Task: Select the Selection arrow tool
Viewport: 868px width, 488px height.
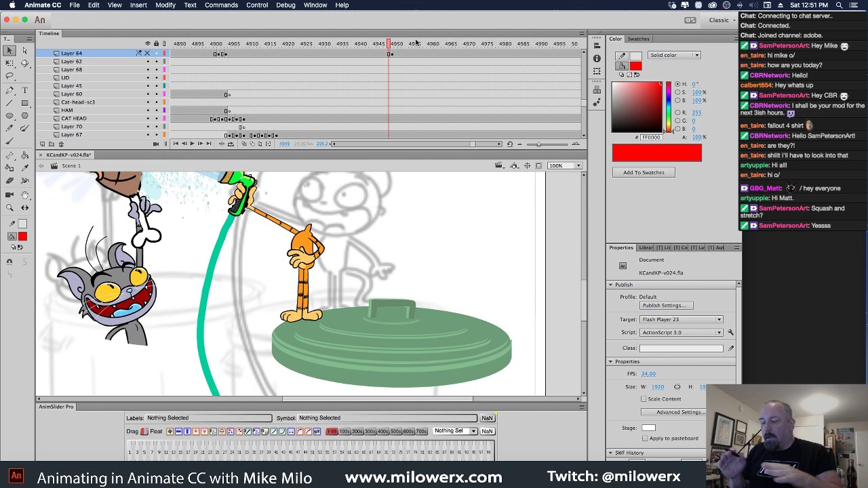Action: [x=9, y=50]
